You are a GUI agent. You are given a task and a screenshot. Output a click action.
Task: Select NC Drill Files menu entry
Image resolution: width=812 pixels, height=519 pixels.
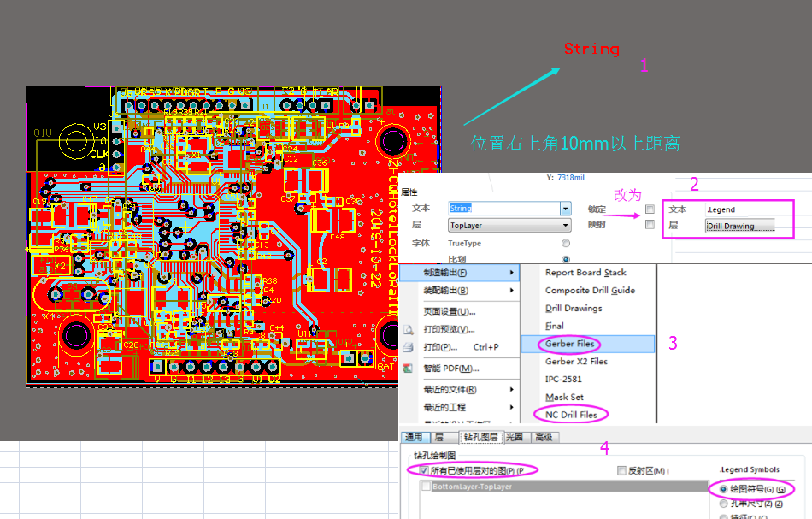click(571, 415)
